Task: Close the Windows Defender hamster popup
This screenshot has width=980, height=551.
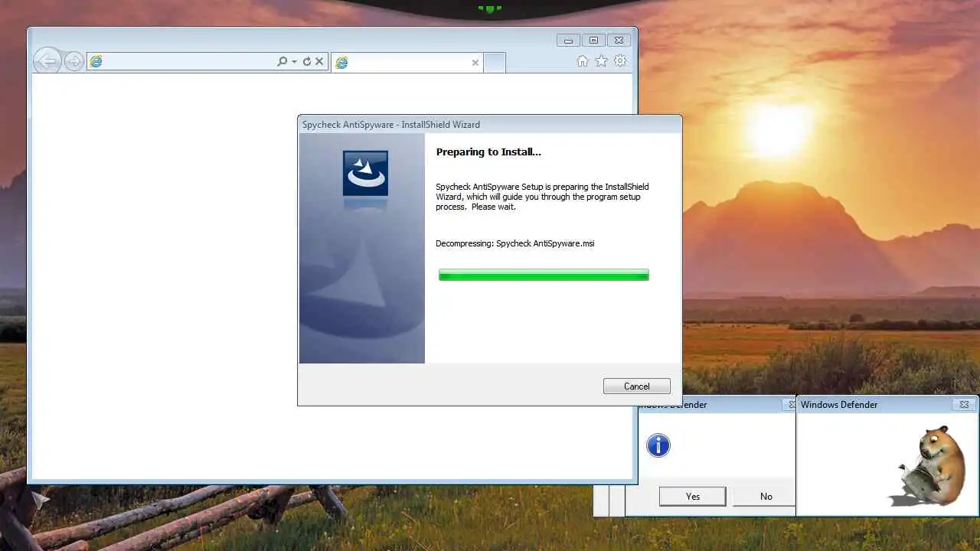Action: (964, 405)
